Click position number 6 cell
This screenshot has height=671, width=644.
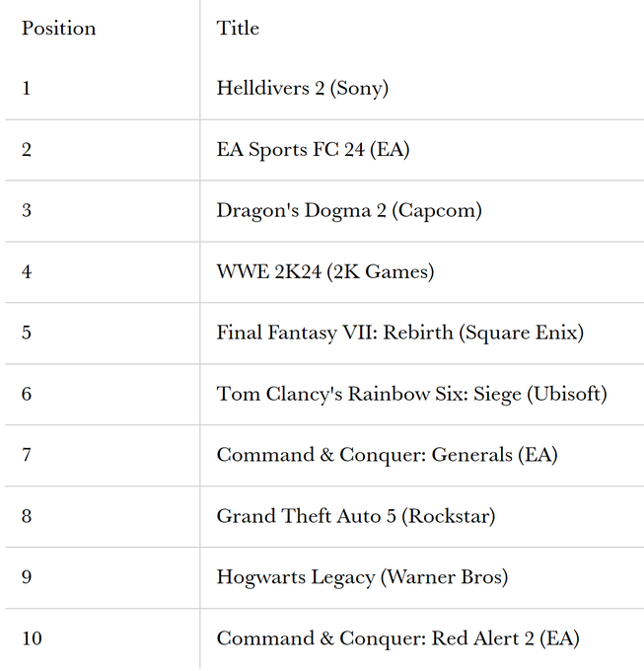point(27,394)
